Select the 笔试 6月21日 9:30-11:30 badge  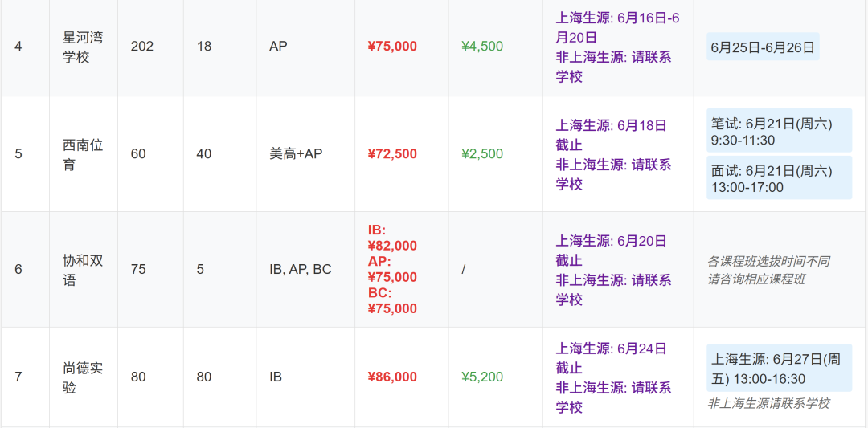tap(779, 131)
